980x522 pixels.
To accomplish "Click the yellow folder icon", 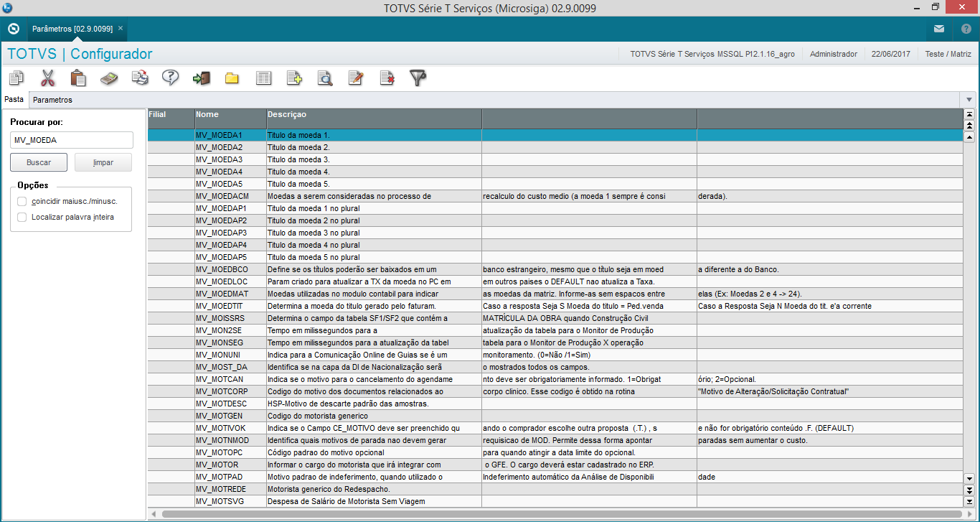I will (232, 78).
